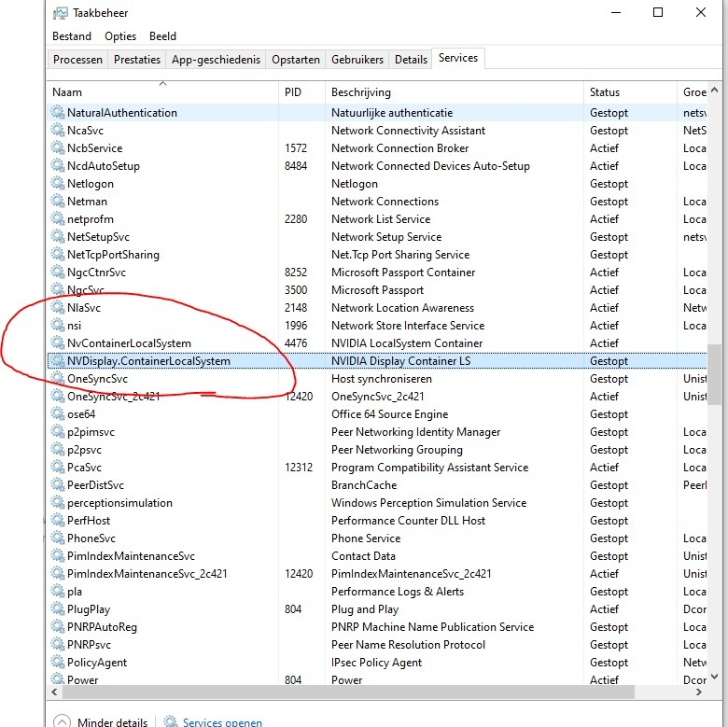Select the PimIndexMaintenanceSvc_2c421 row name

point(147,573)
